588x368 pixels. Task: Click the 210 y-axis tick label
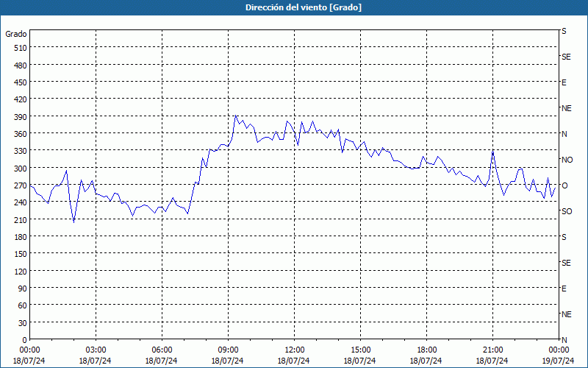(x=21, y=219)
